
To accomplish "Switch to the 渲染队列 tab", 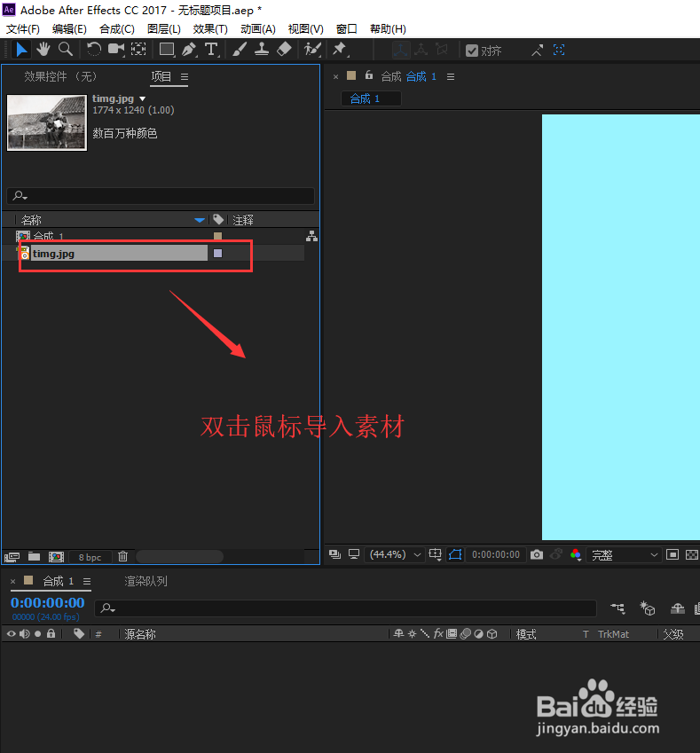I will (x=146, y=581).
